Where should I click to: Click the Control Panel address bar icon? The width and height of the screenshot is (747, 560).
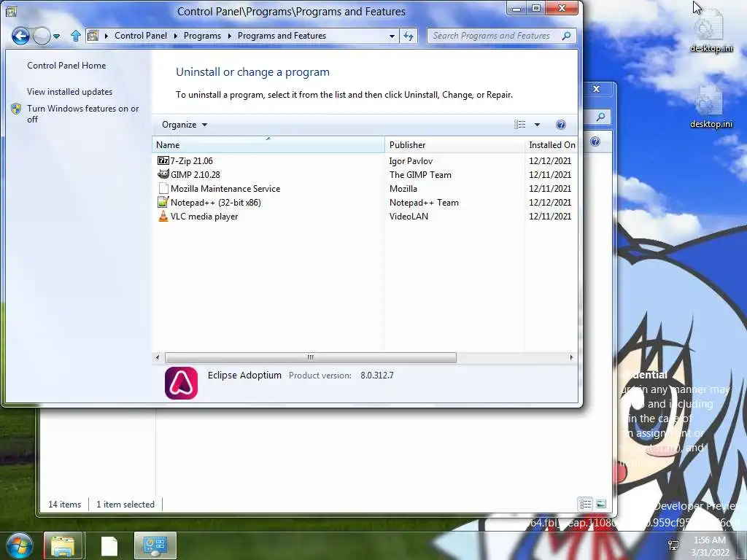pos(93,36)
